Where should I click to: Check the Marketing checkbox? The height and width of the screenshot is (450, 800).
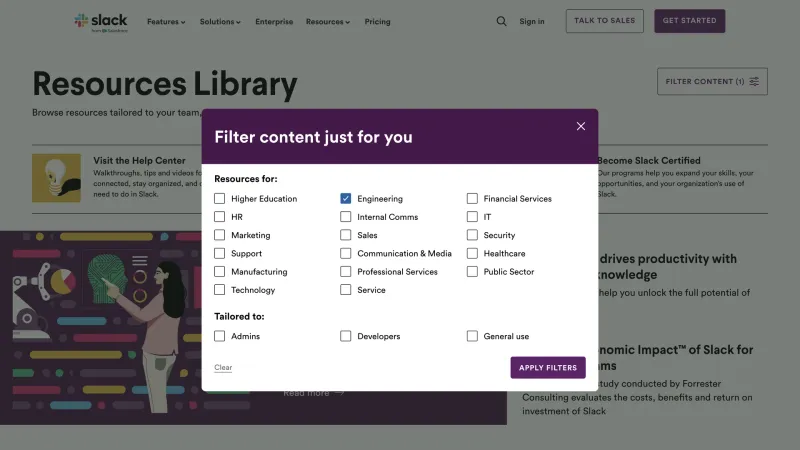tap(219, 235)
